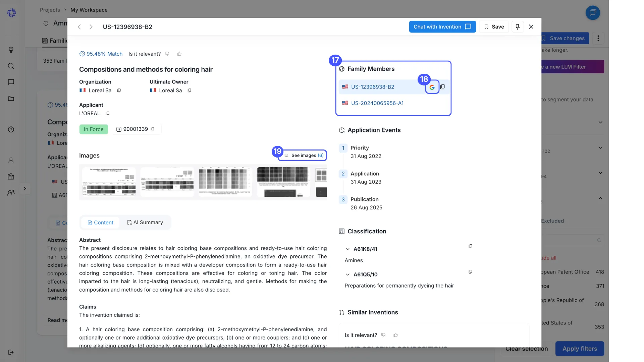The image size is (644, 362).
Task: Open the help question mark sidebar icon
Action: (x=11, y=130)
